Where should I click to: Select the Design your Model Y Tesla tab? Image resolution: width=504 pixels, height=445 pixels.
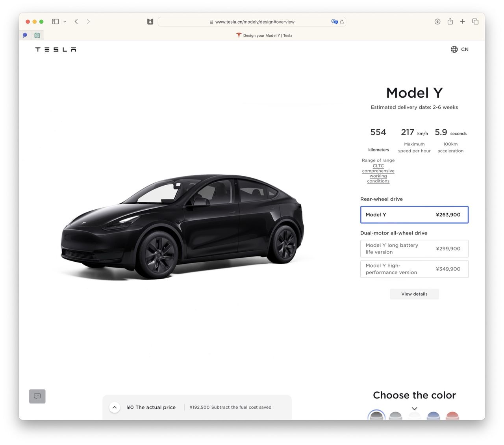[x=265, y=35]
